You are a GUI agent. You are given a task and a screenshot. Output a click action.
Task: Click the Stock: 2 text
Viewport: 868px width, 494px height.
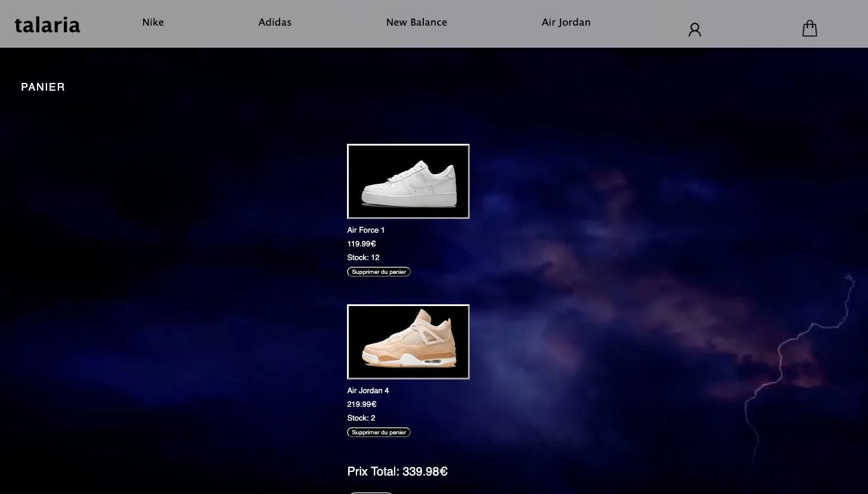(361, 418)
